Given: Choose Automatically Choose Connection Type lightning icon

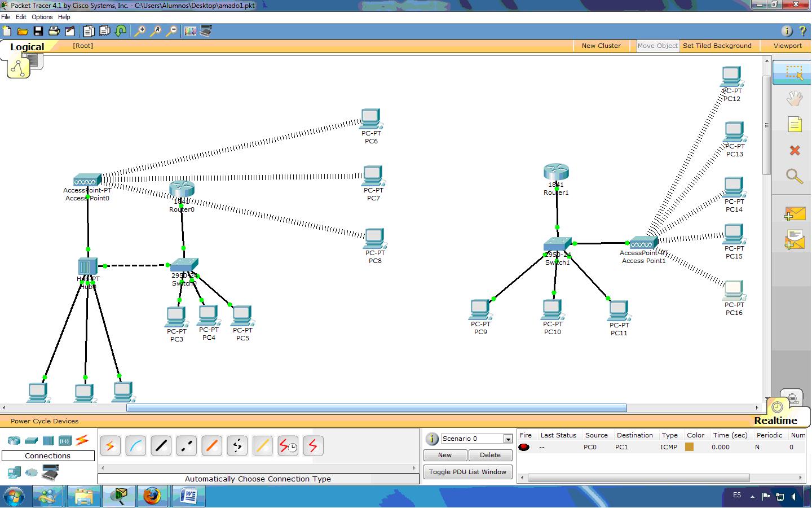Looking at the screenshot, I should pyautogui.click(x=110, y=445).
